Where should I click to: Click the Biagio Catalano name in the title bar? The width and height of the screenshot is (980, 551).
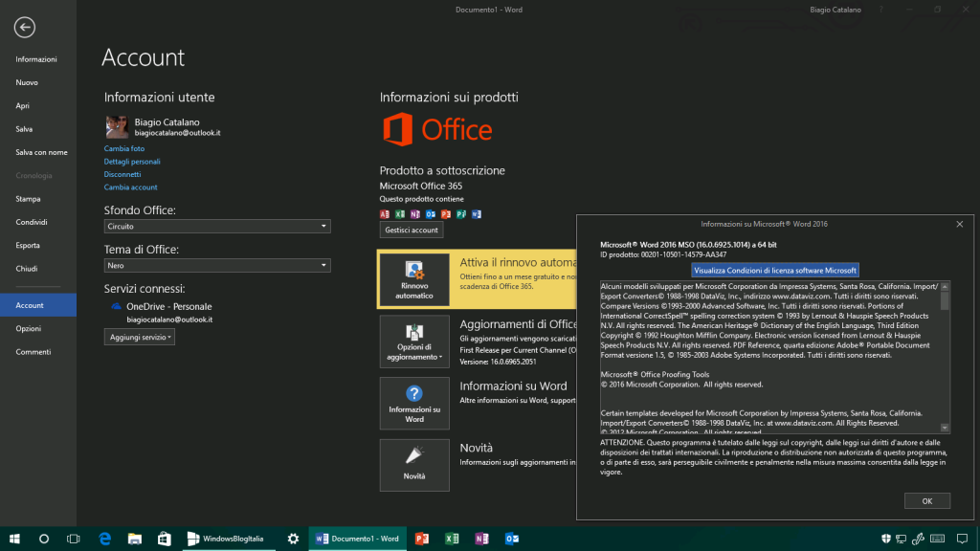tap(835, 10)
